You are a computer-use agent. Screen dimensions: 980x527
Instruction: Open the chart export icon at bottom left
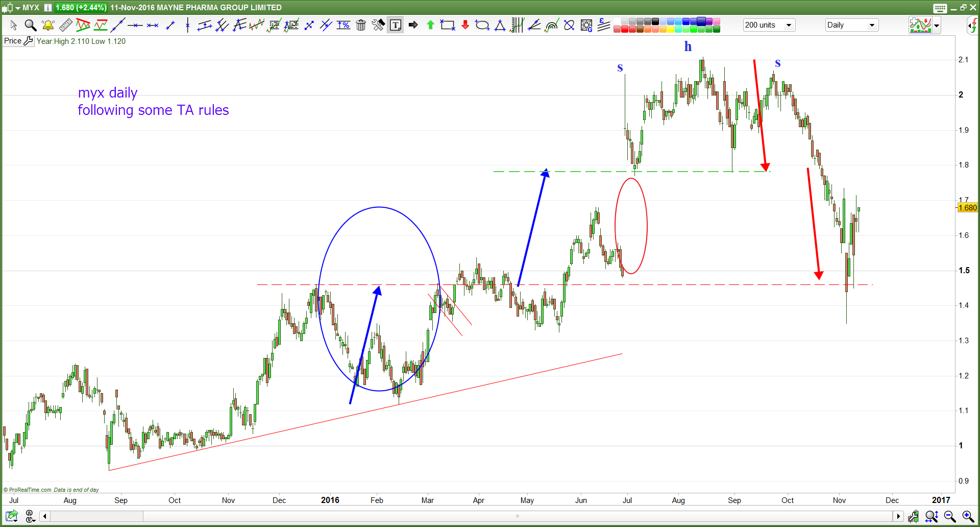pyautogui.click(x=12, y=516)
